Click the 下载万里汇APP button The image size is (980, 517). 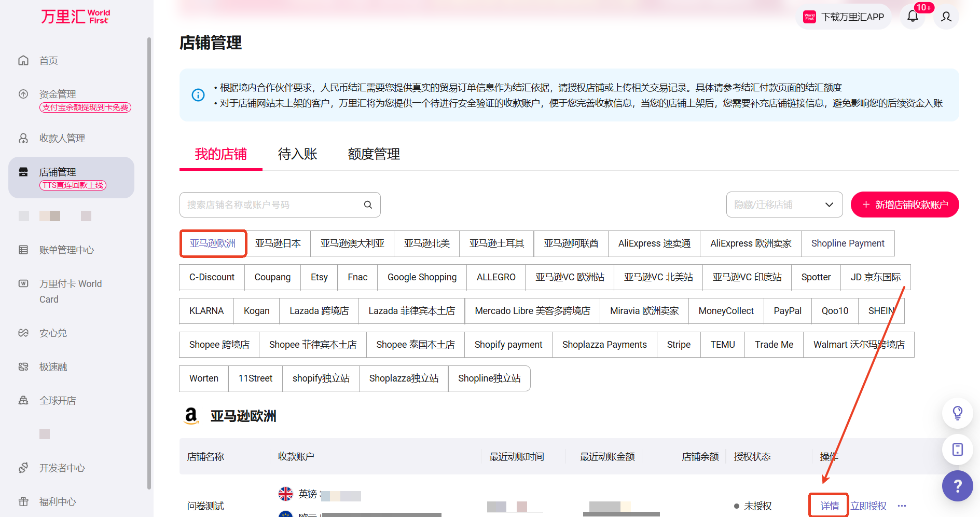coord(844,17)
